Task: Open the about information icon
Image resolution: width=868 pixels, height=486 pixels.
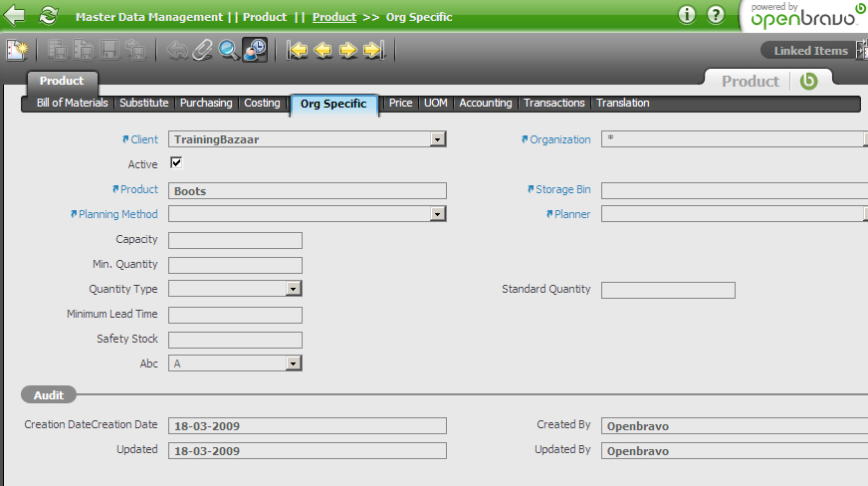Action: pyautogui.click(x=687, y=15)
